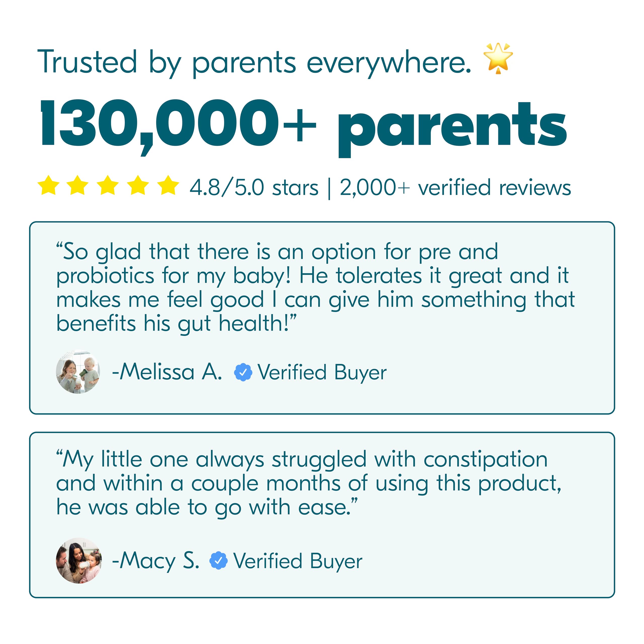Click the third yellow rating star
Viewport: 644px width, 644px height.
point(108,185)
